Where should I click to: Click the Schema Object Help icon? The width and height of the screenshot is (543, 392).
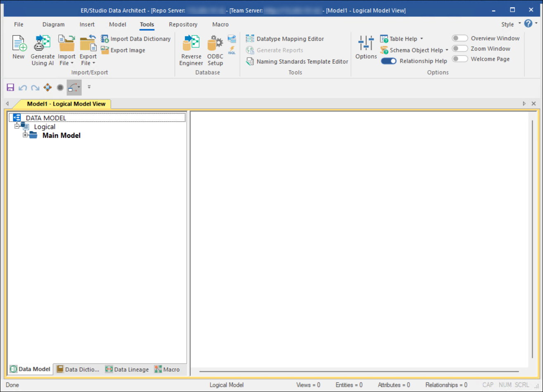pyautogui.click(x=384, y=50)
